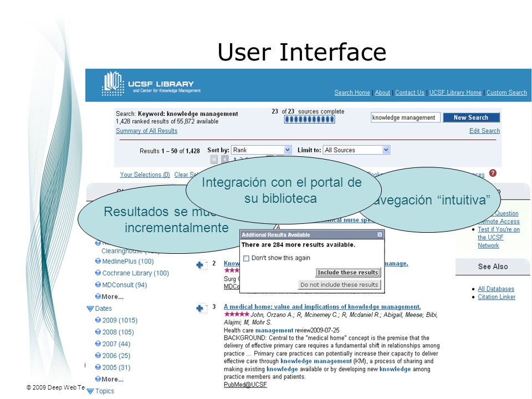The image size is (532, 399).
Task: Click the sources complete progress bar
Action: click(309, 119)
